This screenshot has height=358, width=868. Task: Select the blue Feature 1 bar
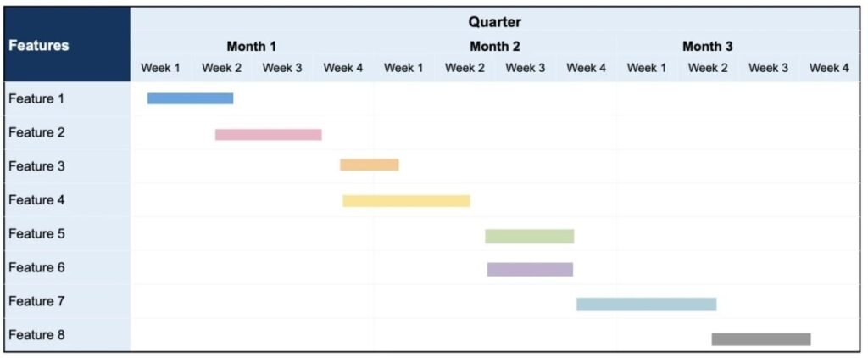190,98
